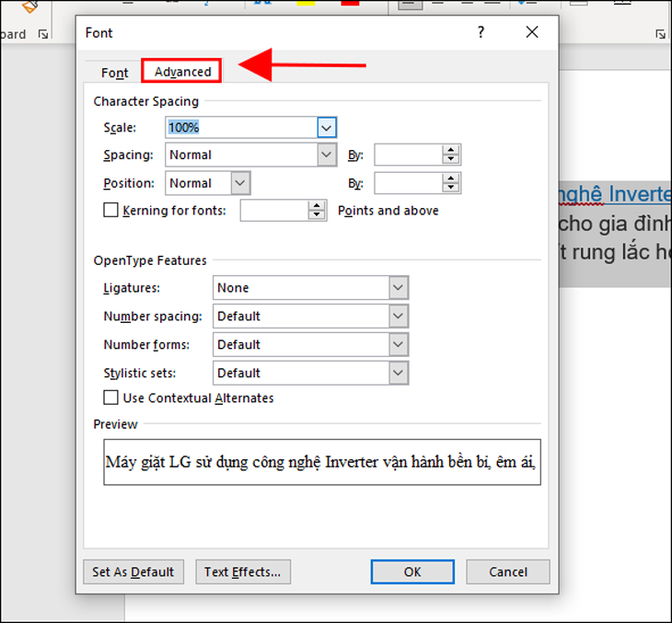Switch to the Font tab
The width and height of the screenshot is (672, 623).
tap(115, 73)
